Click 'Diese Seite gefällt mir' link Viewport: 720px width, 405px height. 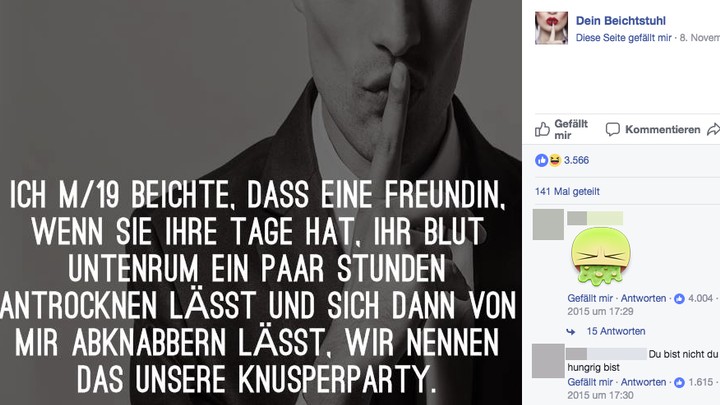(x=623, y=38)
